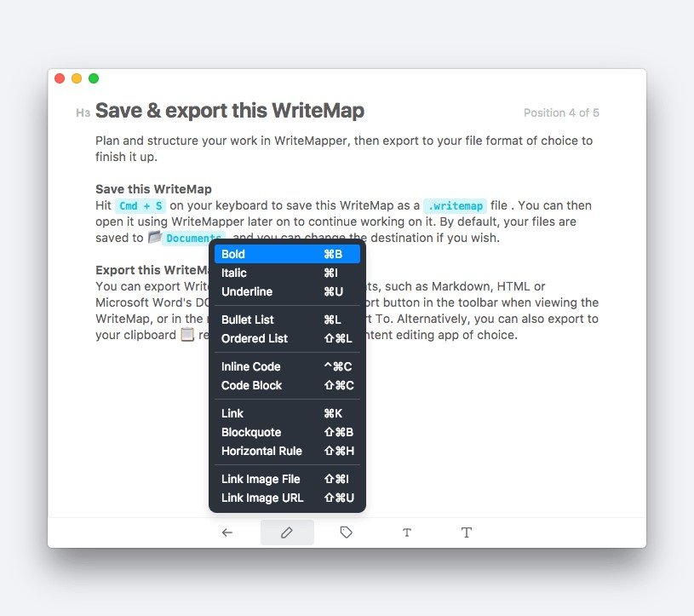694x616 pixels.
Task: Click the 'Cmd + S' inline code
Action: [x=141, y=206]
